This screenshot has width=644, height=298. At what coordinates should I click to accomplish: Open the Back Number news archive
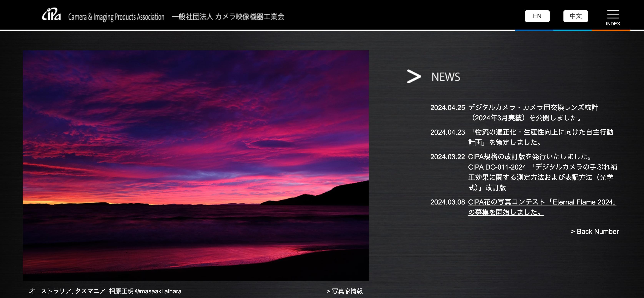(x=595, y=231)
